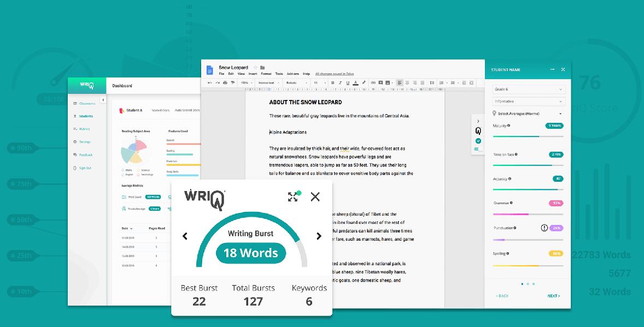644x327 pixels.
Task: Select the Paint format tool
Action: pos(233,82)
